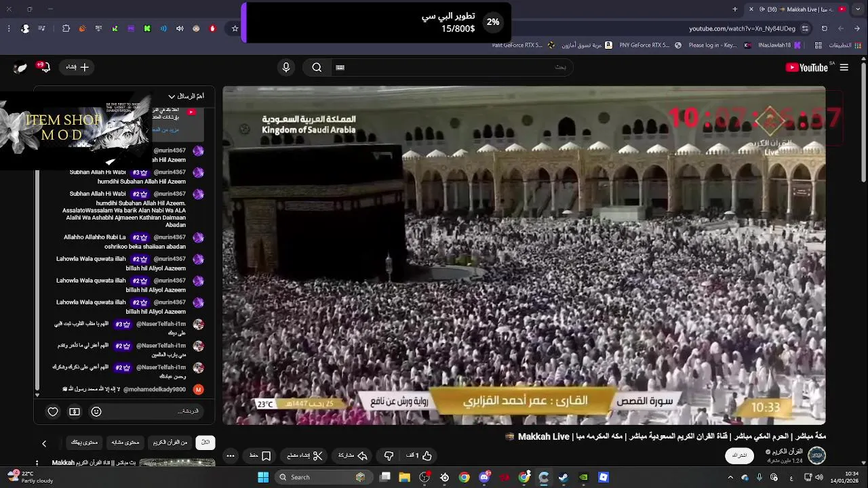Open the tab search dropdown arrow
868x488 pixels.
(859, 9)
